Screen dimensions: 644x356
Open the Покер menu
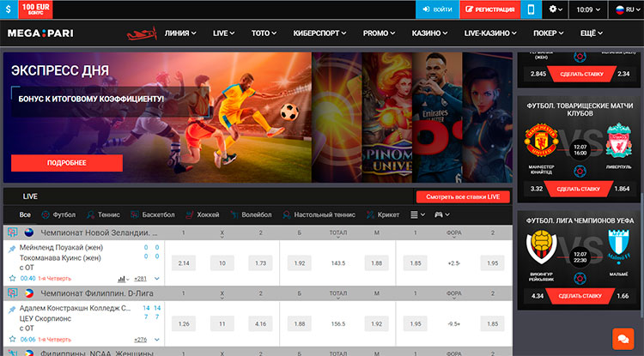549,33
